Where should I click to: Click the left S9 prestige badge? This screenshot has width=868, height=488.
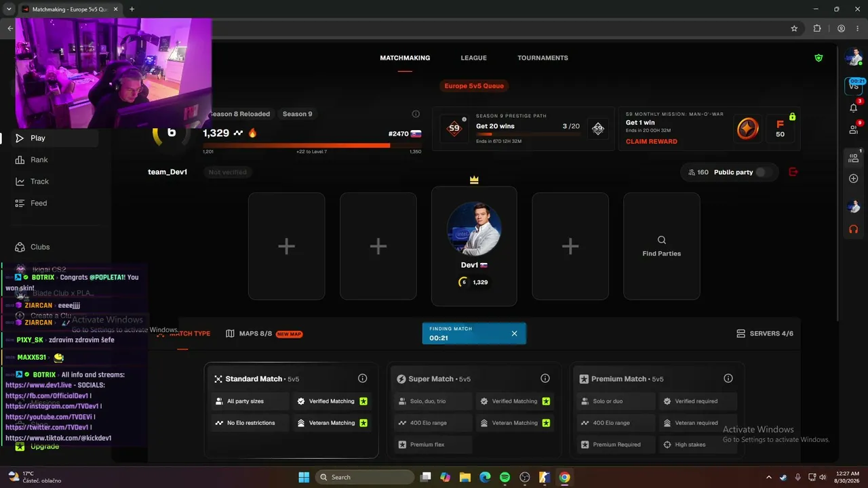pos(454,128)
